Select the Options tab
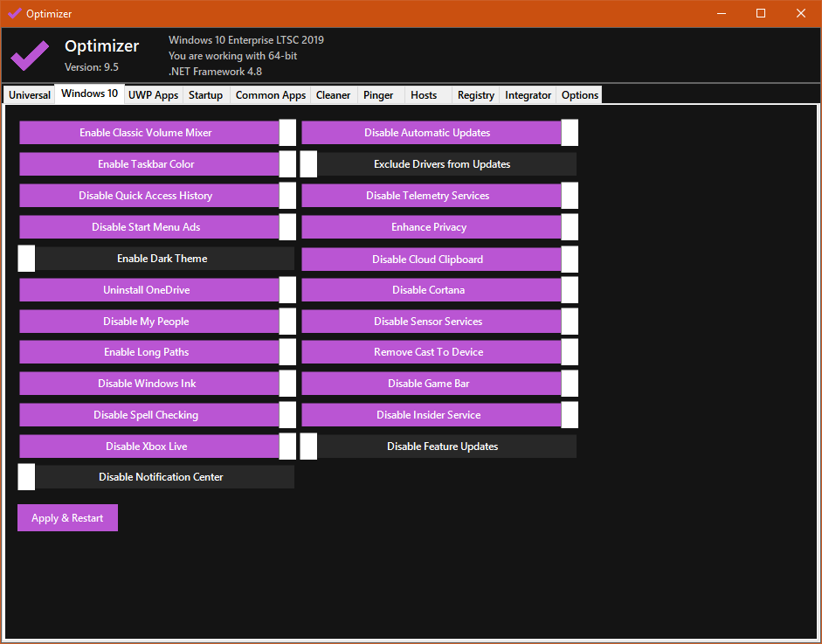Screen dimensions: 822x644 pos(580,95)
